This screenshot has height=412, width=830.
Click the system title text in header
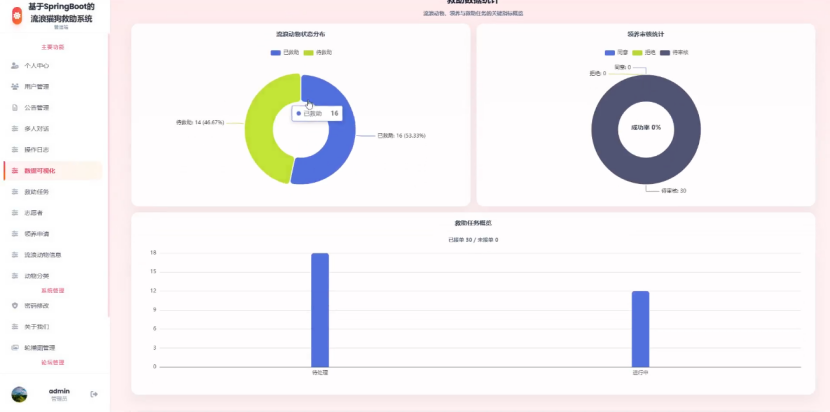coord(60,13)
